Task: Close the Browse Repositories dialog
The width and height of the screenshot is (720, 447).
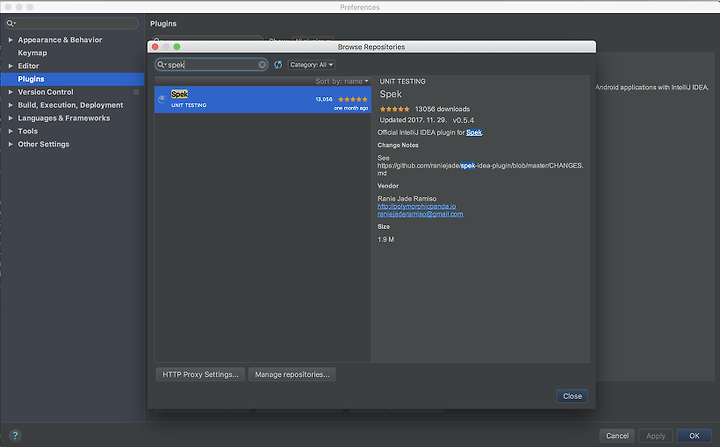Action: point(572,396)
